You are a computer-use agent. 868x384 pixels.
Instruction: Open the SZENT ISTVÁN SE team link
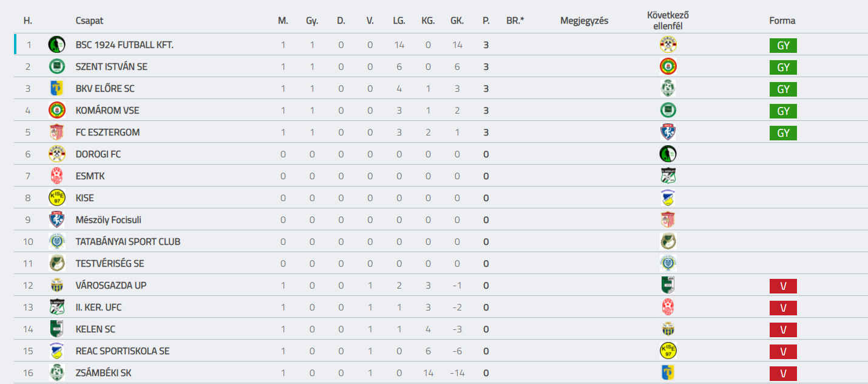(x=112, y=67)
